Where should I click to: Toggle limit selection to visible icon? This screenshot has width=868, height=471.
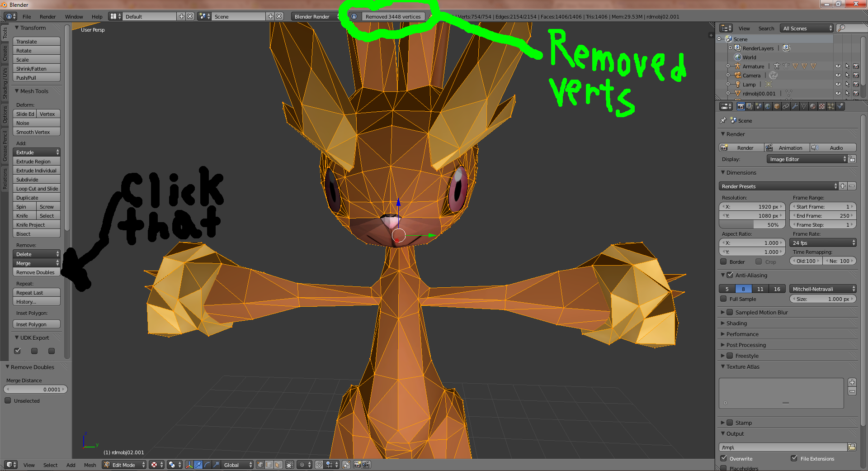tap(290, 465)
